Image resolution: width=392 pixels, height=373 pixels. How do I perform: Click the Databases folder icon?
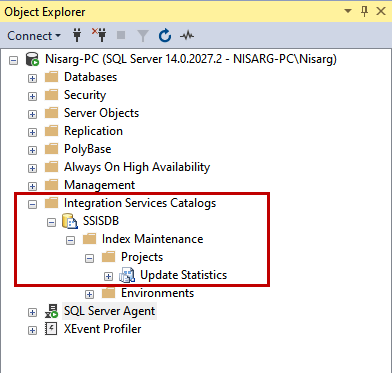[51, 77]
